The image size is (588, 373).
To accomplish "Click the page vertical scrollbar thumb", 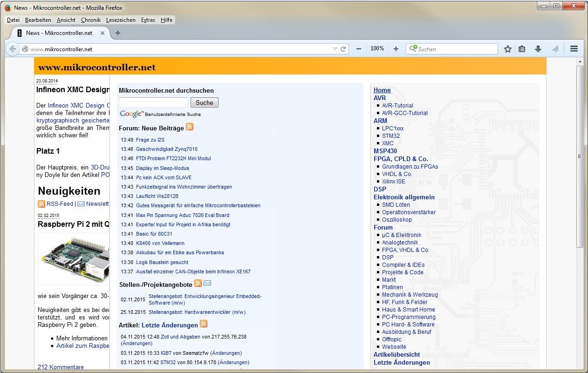I will [580, 156].
